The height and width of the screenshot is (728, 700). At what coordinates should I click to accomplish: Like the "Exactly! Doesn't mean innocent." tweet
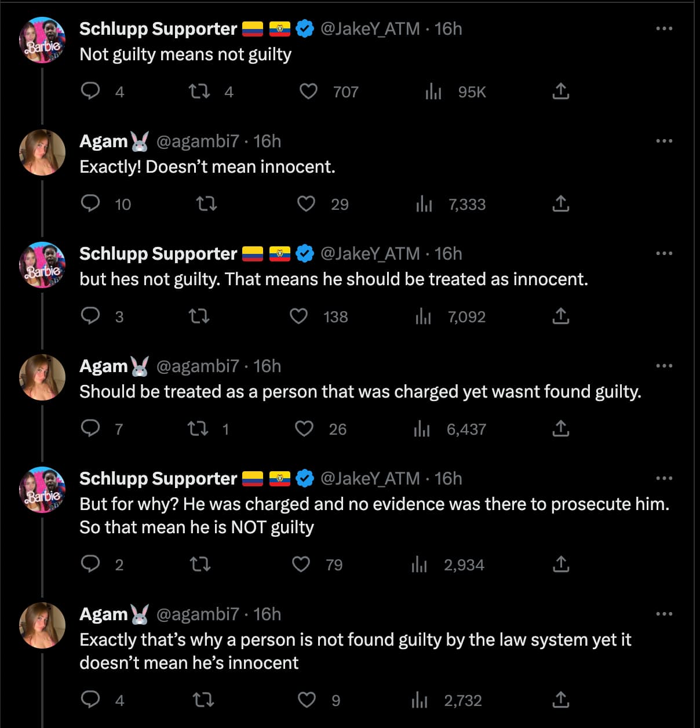click(x=306, y=204)
